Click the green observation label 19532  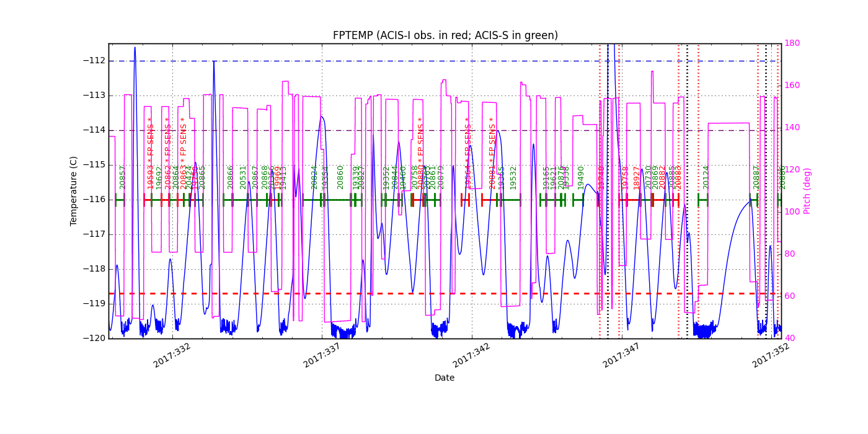pyautogui.click(x=513, y=178)
